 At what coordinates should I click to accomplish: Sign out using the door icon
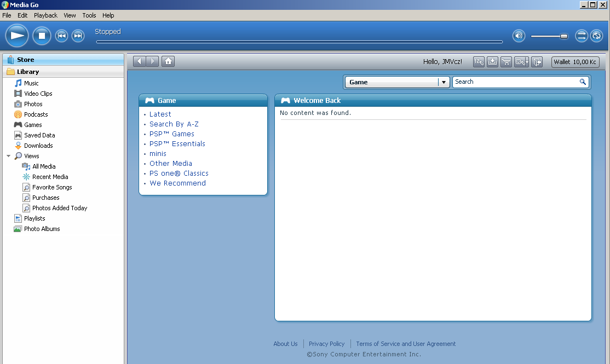[537, 62]
